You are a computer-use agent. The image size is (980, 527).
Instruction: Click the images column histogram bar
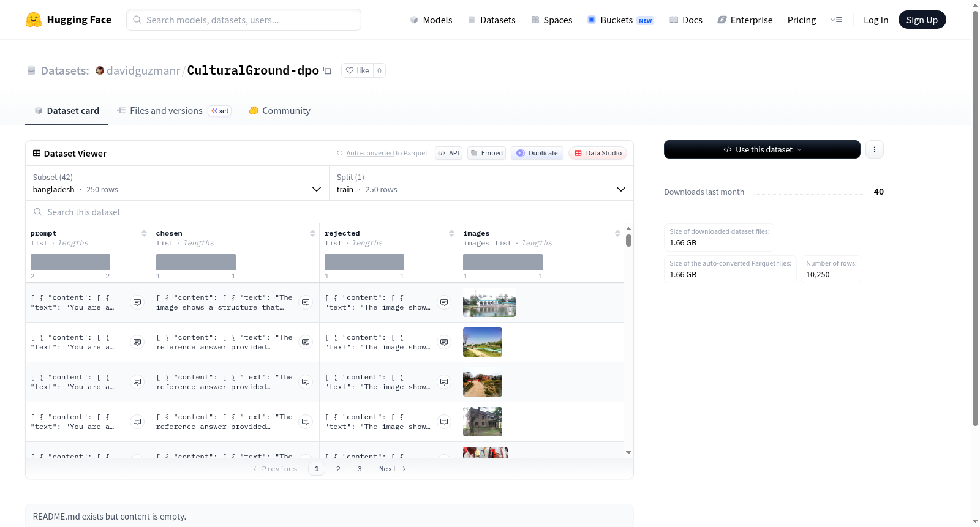tap(503, 262)
